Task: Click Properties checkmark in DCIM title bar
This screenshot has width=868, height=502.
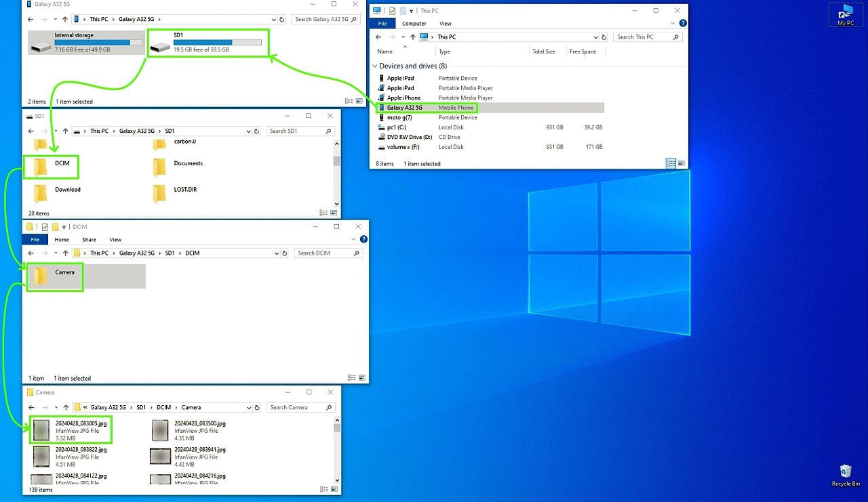Action: (x=45, y=227)
